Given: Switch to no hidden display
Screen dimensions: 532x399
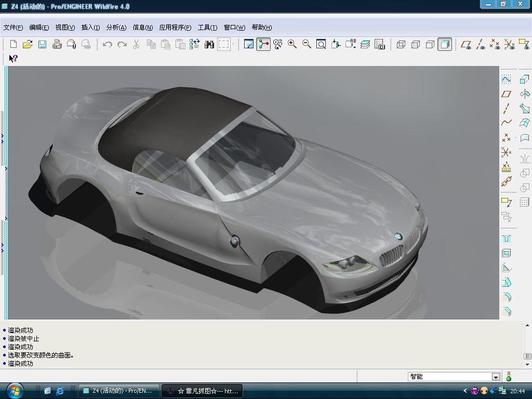Looking at the screenshot, I should [430, 44].
